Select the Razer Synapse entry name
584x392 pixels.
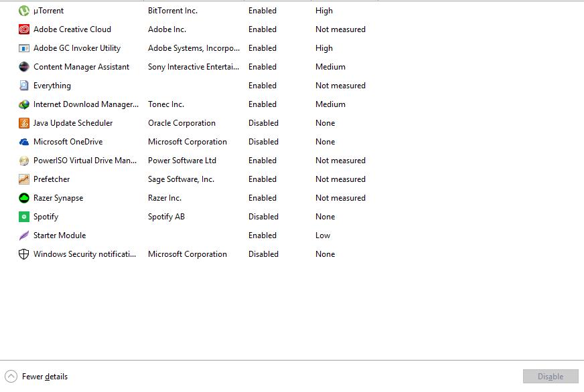coord(58,198)
